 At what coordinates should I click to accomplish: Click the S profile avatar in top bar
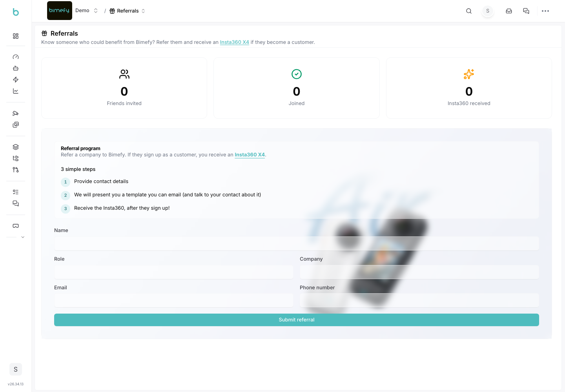[x=488, y=11]
